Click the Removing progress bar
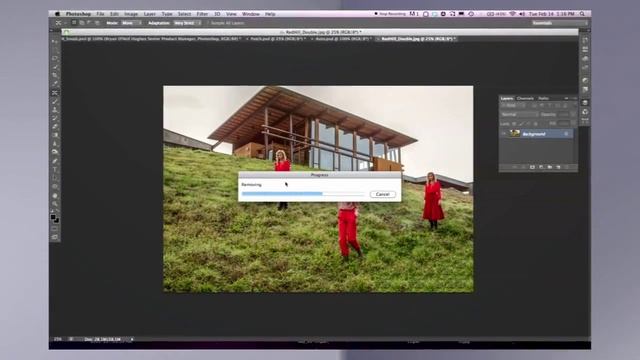This screenshot has width=640, height=360. [303, 194]
